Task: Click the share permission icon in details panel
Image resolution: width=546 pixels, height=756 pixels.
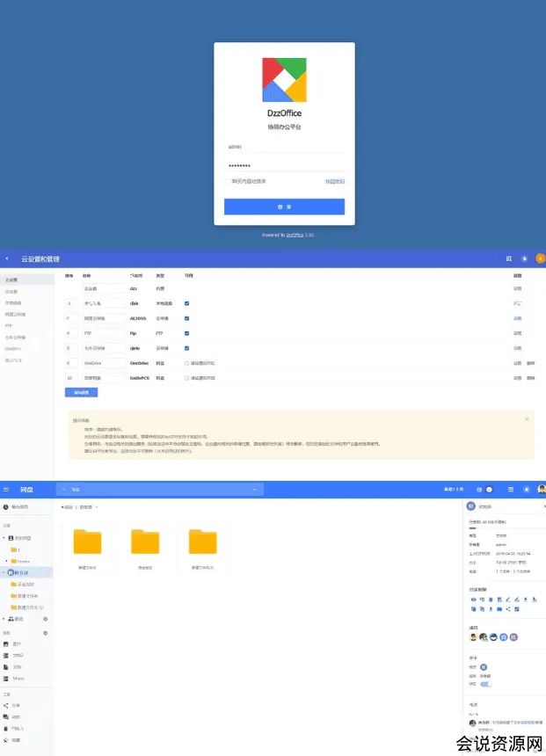Action: (508, 609)
